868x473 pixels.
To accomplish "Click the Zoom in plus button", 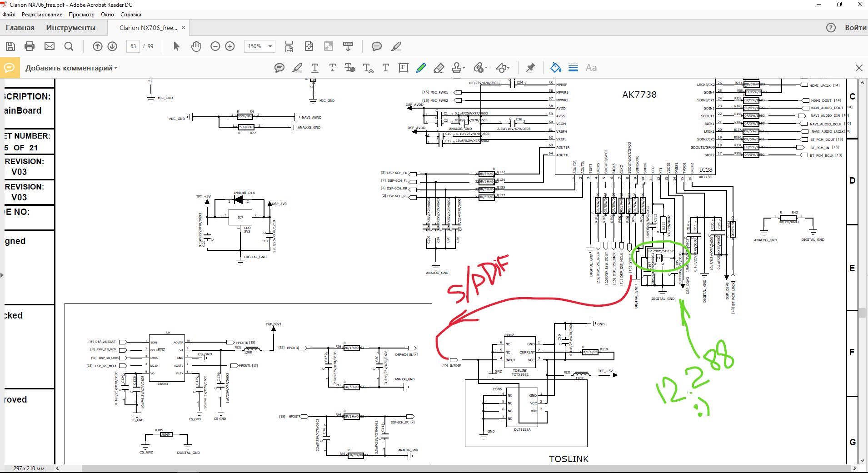I will click(x=230, y=46).
